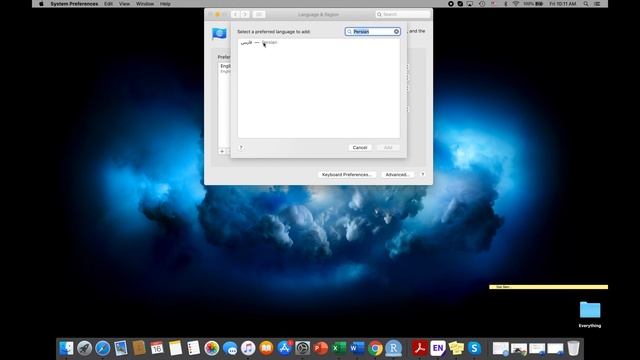Open Keyboard Preferences from Language & Region
This screenshot has height=360, width=640.
point(347,174)
